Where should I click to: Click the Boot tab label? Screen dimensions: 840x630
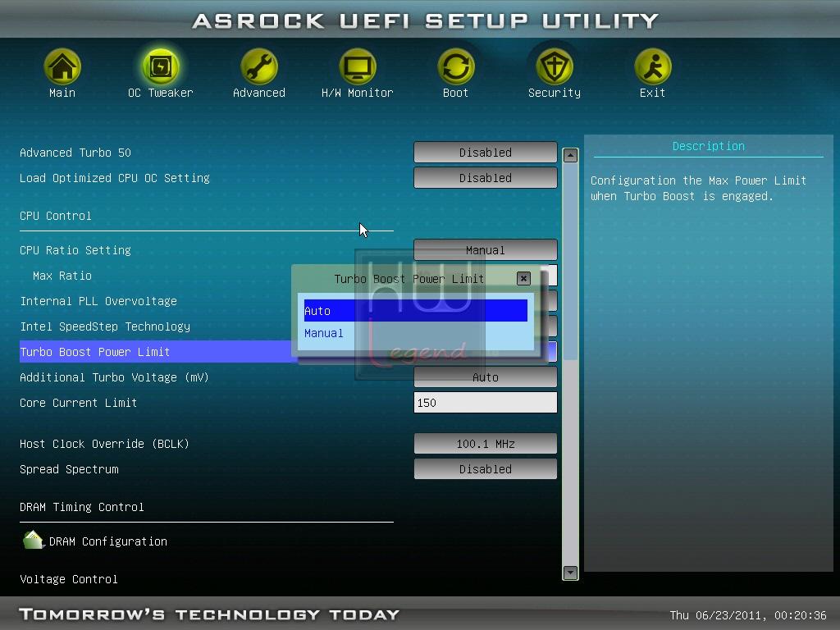coord(456,93)
